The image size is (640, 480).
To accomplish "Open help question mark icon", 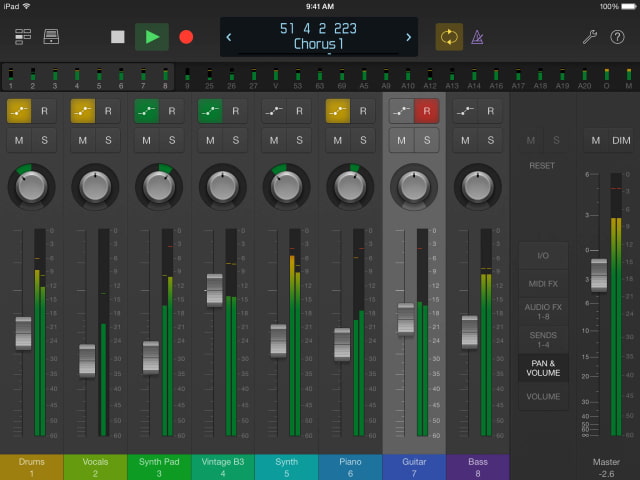I will (619, 37).
